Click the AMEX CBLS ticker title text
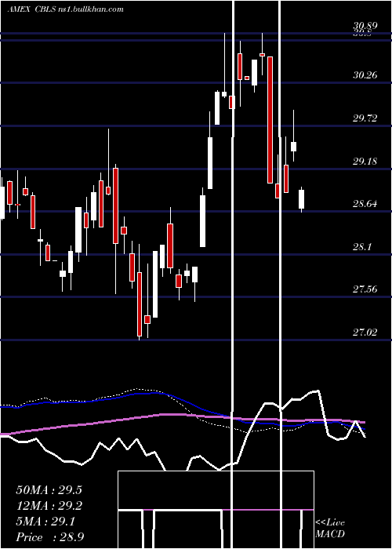Viewport: 392px width, 549px height. (66, 9)
